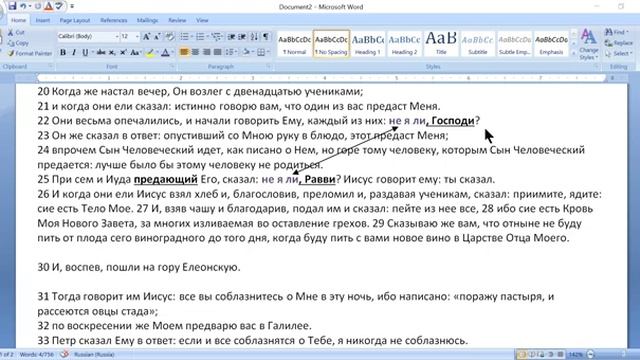Apply the Heading 2 style
The image size is (640, 360).
click(404, 44)
